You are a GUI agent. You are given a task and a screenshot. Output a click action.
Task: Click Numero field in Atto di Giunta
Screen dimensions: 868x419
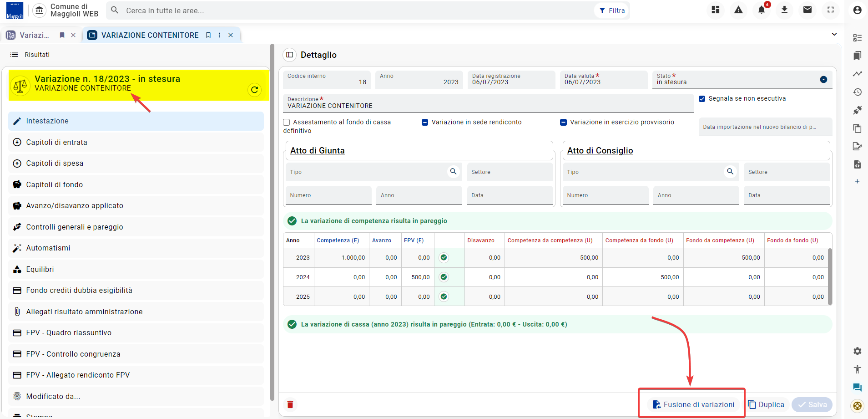click(328, 195)
